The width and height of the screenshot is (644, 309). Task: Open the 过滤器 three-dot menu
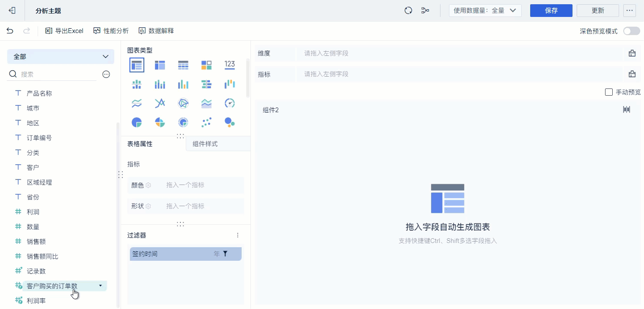[238, 235]
